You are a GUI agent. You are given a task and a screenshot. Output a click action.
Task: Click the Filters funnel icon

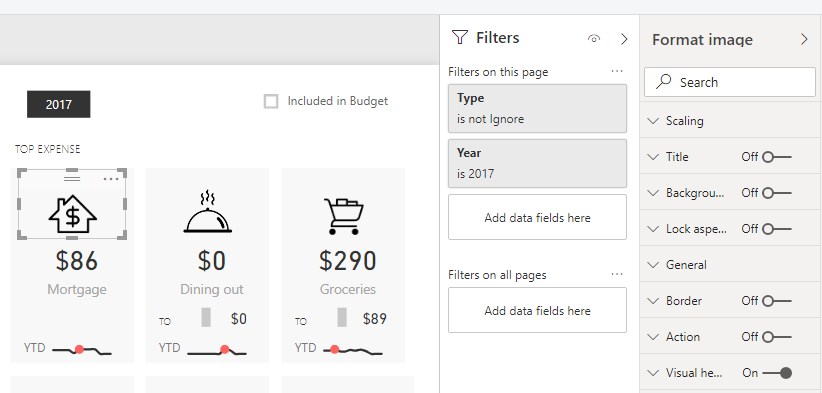point(459,38)
